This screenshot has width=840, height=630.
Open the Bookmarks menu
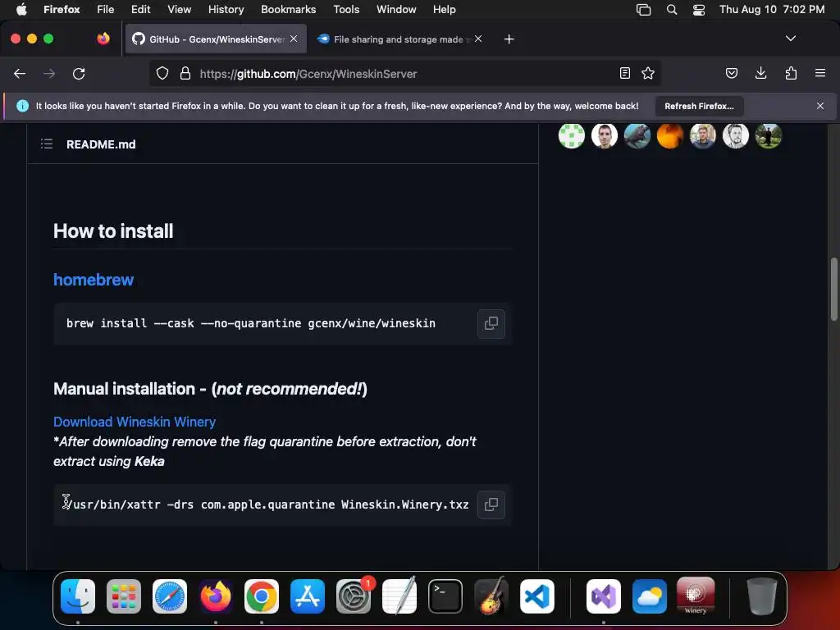pyautogui.click(x=288, y=9)
